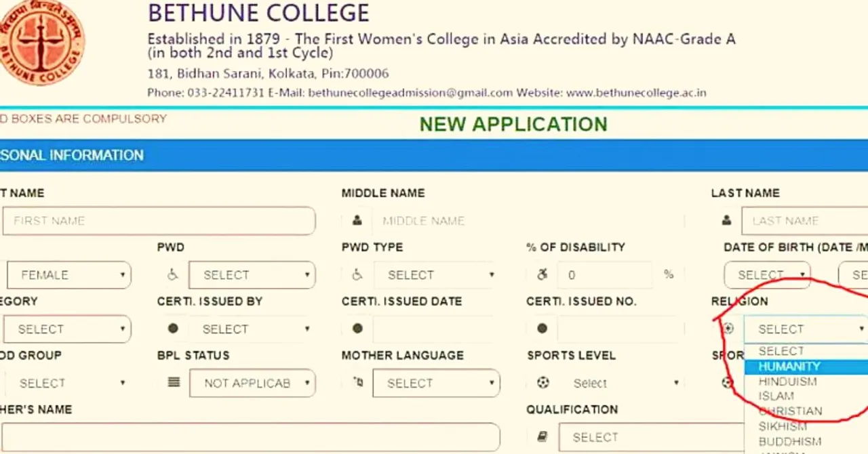Choose SIKHISM in the Religion list
868x454 pixels.
pyautogui.click(x=806, y=426)
